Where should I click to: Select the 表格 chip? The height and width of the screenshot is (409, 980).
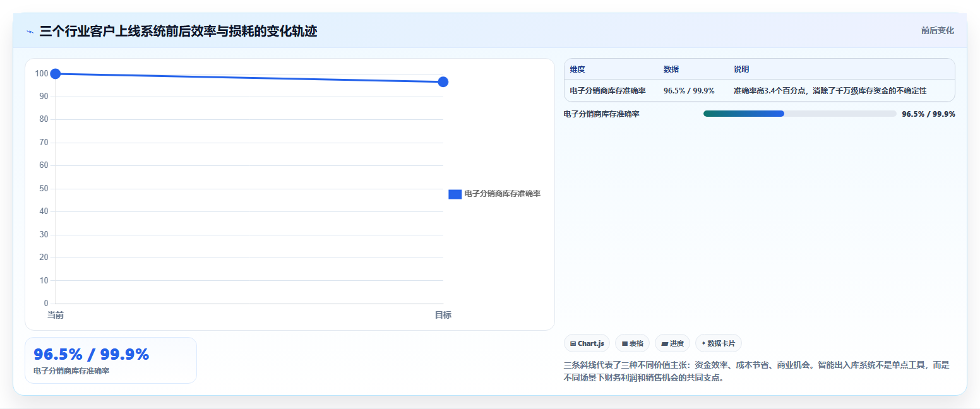tap(632, 343)
